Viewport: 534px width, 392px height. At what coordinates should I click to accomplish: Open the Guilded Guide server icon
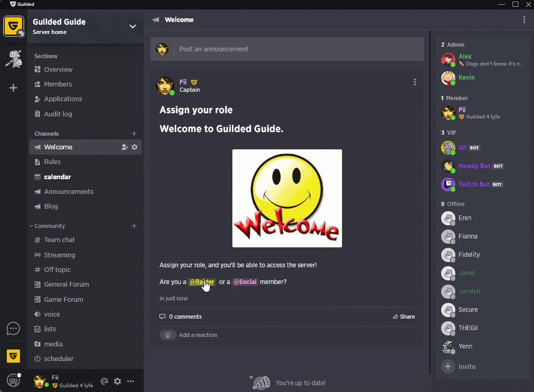pos(14,26)
